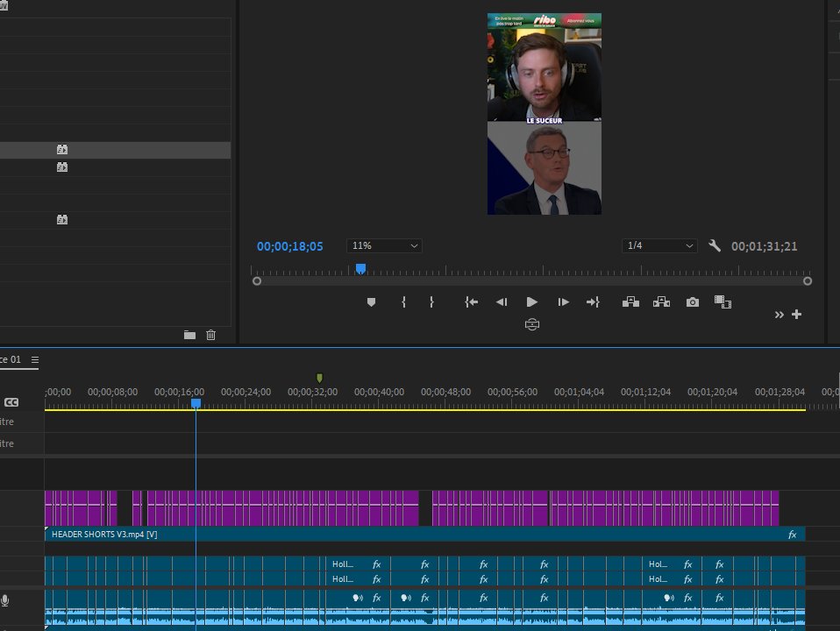Play the sequence in the Program Monitor
The width and height of the screenshot is (840, 631).
tap(531, 302)
